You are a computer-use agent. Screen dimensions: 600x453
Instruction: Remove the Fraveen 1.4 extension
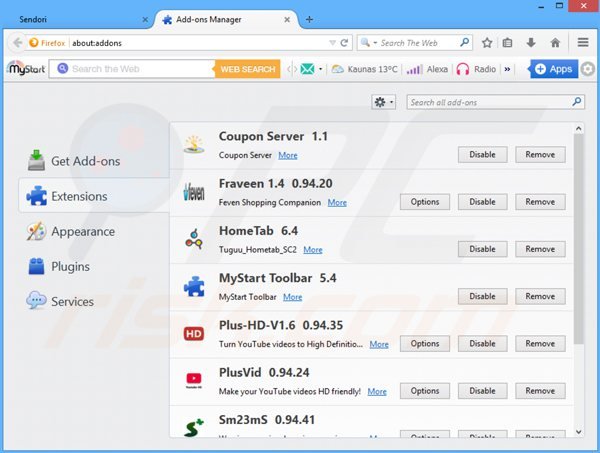click(x=540, y=202)
